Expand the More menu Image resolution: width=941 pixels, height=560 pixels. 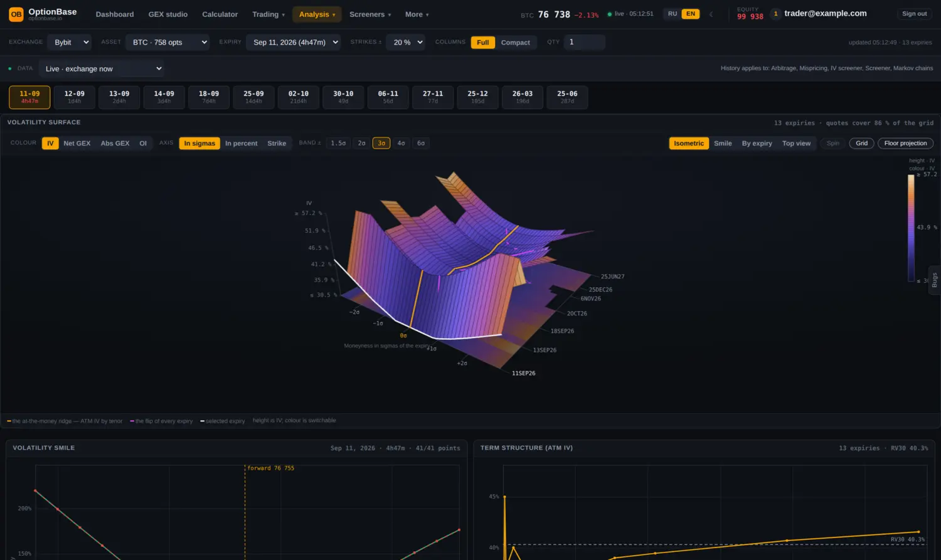(417, 14)
